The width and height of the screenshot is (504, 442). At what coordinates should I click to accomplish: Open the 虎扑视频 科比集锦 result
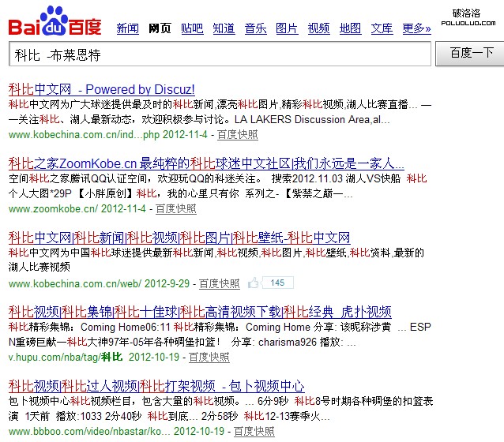point(200,312)
